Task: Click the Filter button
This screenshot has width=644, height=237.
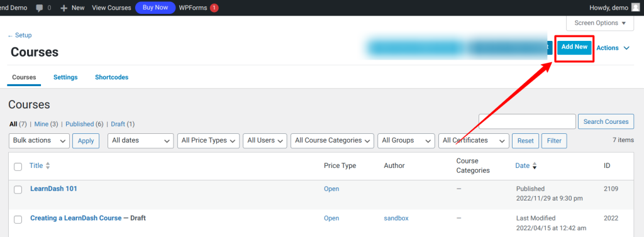Action: pyautogui.click(x=554, y=140)
